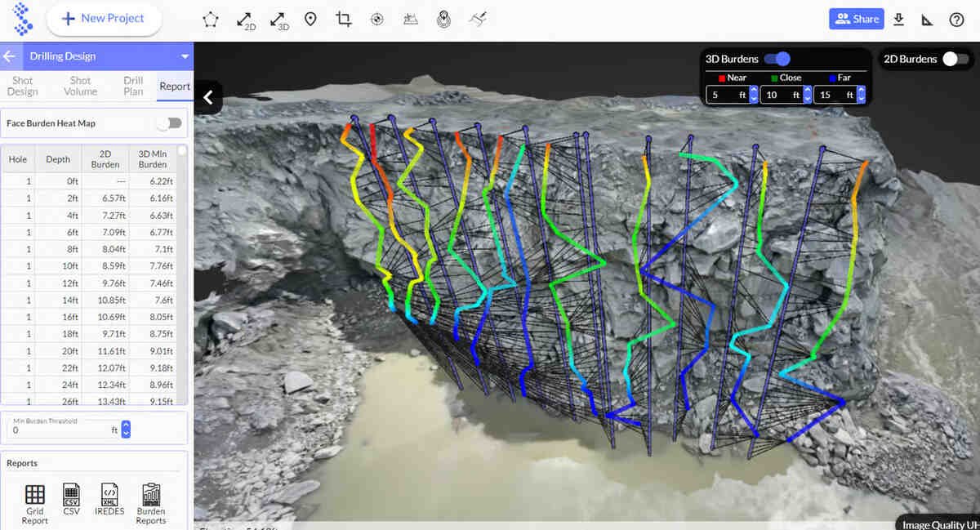Adjust the Near burden value stepper

pyautogui.click(x=754, y=95)
